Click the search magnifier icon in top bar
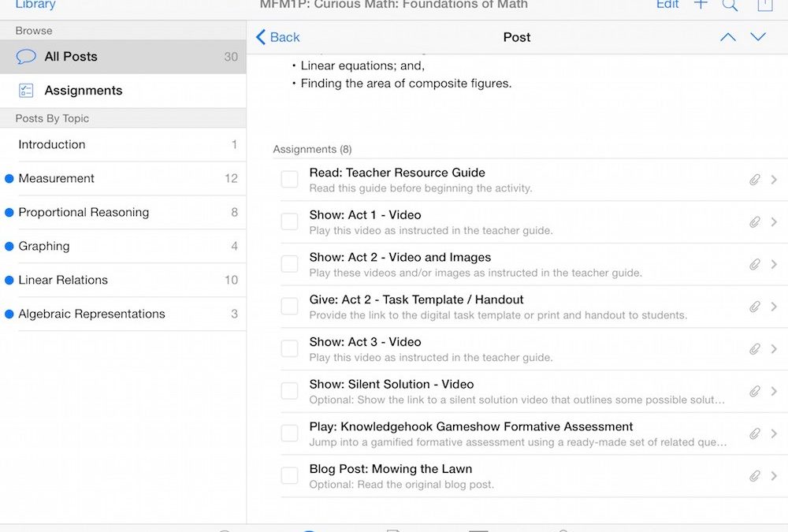 click(730, 6)
